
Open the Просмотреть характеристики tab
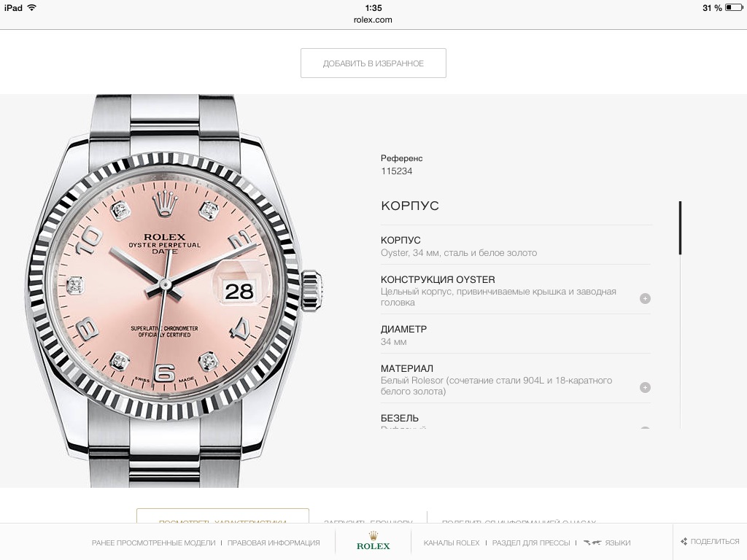pyautogui.click(x=222, y=519)
